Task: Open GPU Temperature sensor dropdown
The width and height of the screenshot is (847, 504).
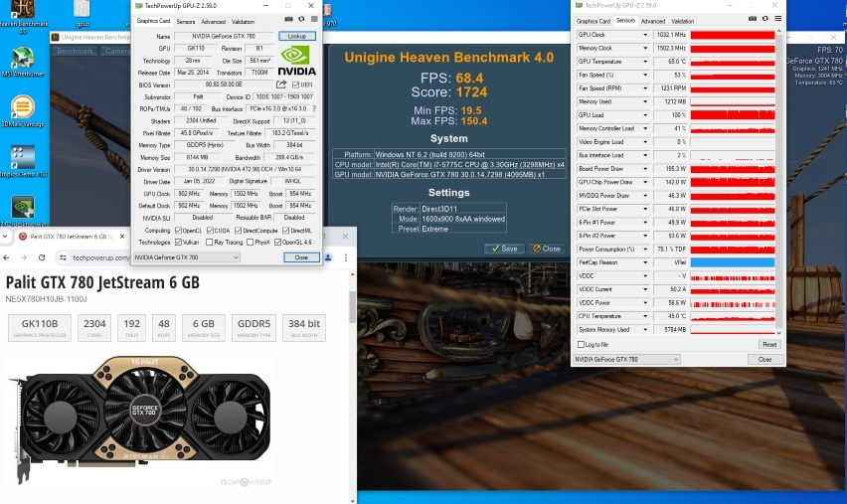Action: click(645, 62)
